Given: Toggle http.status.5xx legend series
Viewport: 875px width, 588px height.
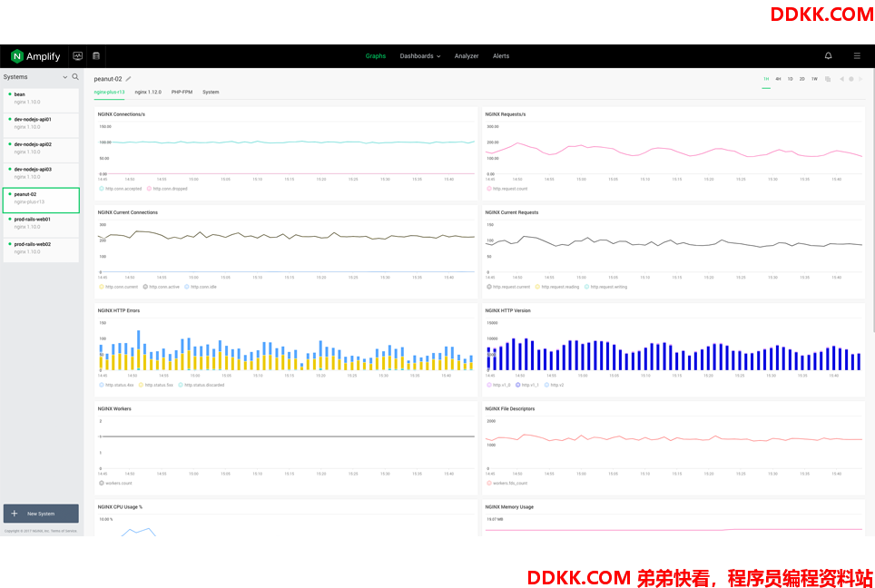Looking at the screenshot, I should (156, 385).
